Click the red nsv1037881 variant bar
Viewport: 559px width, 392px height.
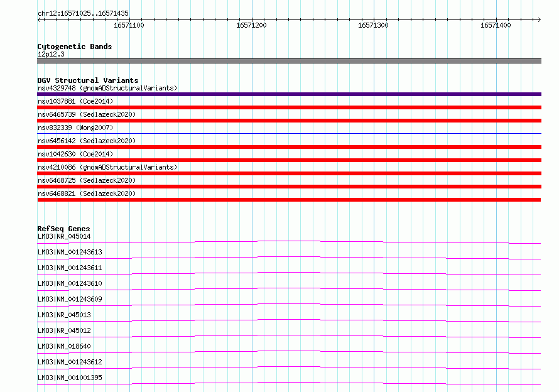[x=289, y=107]
